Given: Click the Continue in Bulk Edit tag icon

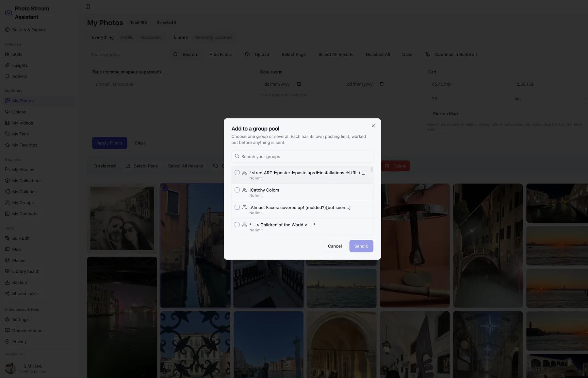Looking at the screenshot, I should [428, 54].
